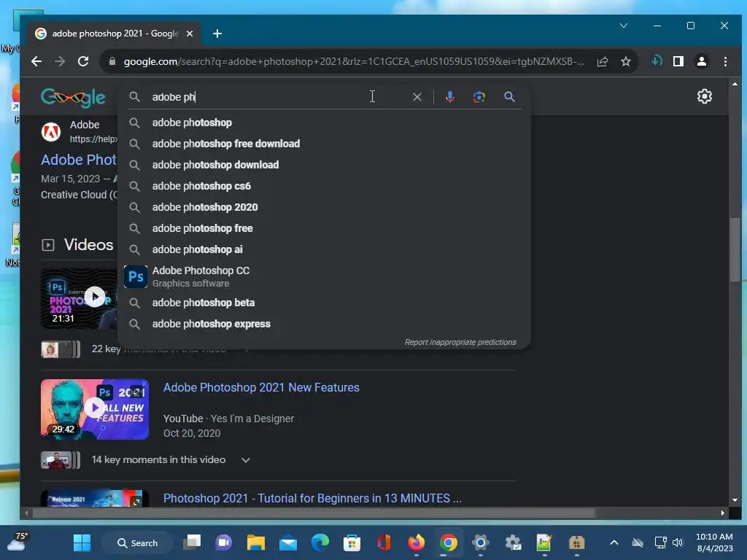The width and height of the screenshot is (747, 560).
Task: Click the Adobe site favicon
Action: (x=51, y=132)
